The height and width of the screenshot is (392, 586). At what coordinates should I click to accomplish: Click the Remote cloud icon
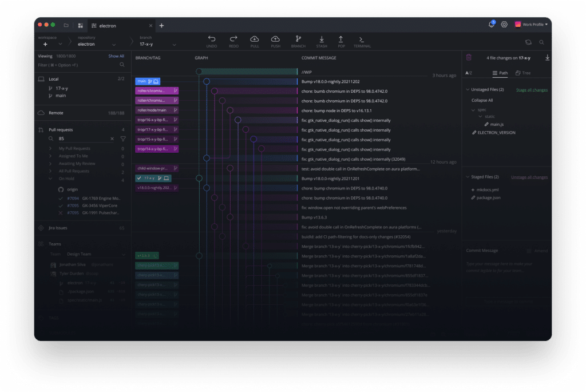pyautogui.click(x=41, y=113)
